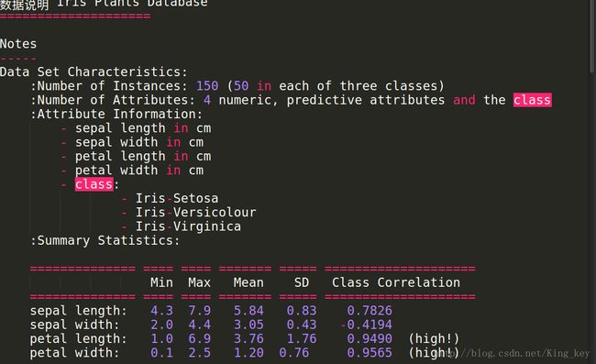Screen dimensions: 596x364
Task: Click sepal length SD value 0.83
Action: tap(302, 311)
